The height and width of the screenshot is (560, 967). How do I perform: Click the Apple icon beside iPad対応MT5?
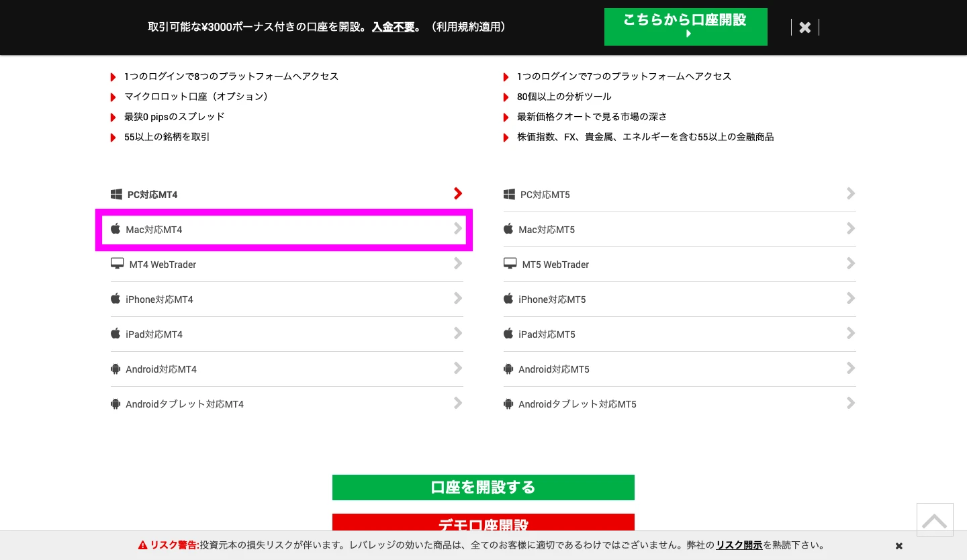point(508,334)
